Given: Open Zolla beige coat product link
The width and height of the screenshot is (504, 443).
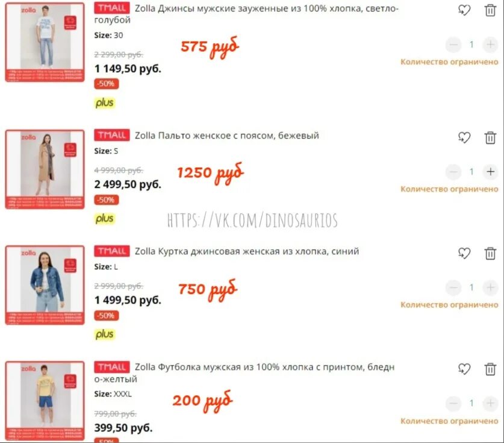Looking at the screenshot, I should click(226, 136).
